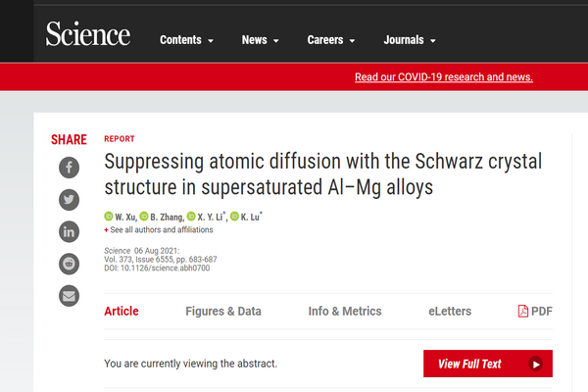Open the COVID-19 research and news link
Image resolution: width=588 pixels, height=392 pixels.
pos(444,76)
